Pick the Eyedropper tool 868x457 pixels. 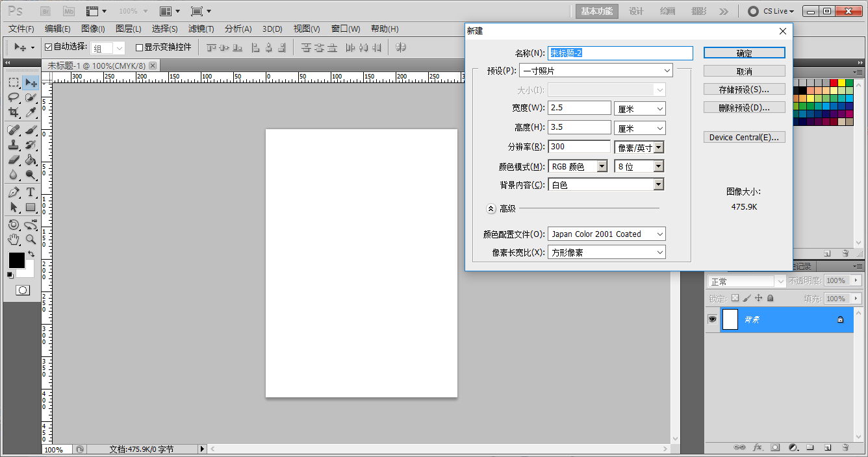pos(31,112)
